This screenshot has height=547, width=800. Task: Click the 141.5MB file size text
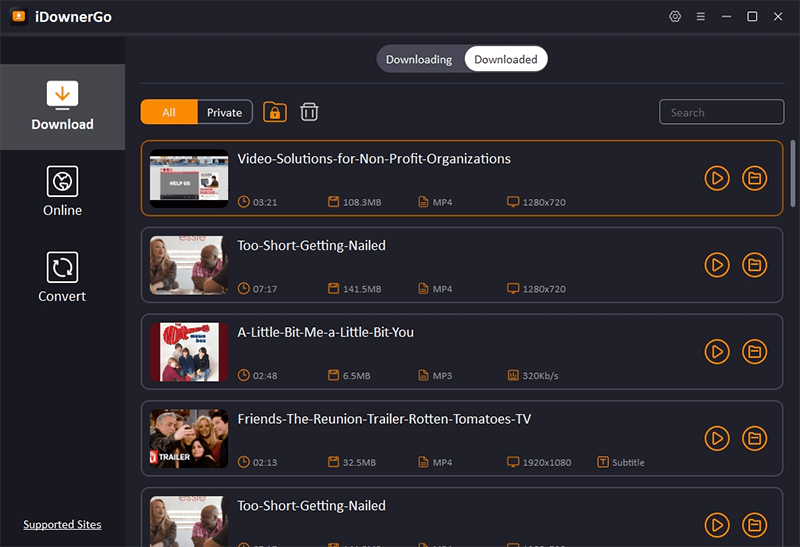pos(362,289)
